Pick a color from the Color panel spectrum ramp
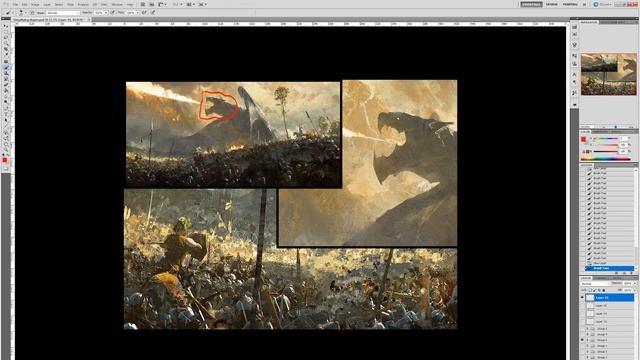Screen dimensions: 640x360 pyautogui.click(x=606, y=158)
